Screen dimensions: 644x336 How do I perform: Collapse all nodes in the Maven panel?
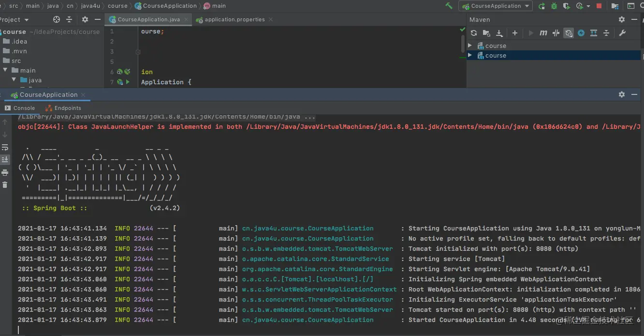[606, 32]
